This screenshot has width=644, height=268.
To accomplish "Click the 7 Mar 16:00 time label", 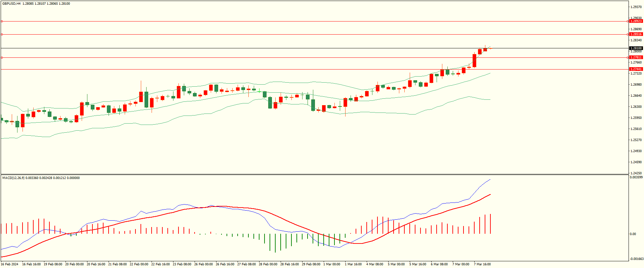I will tap(482, 264).
